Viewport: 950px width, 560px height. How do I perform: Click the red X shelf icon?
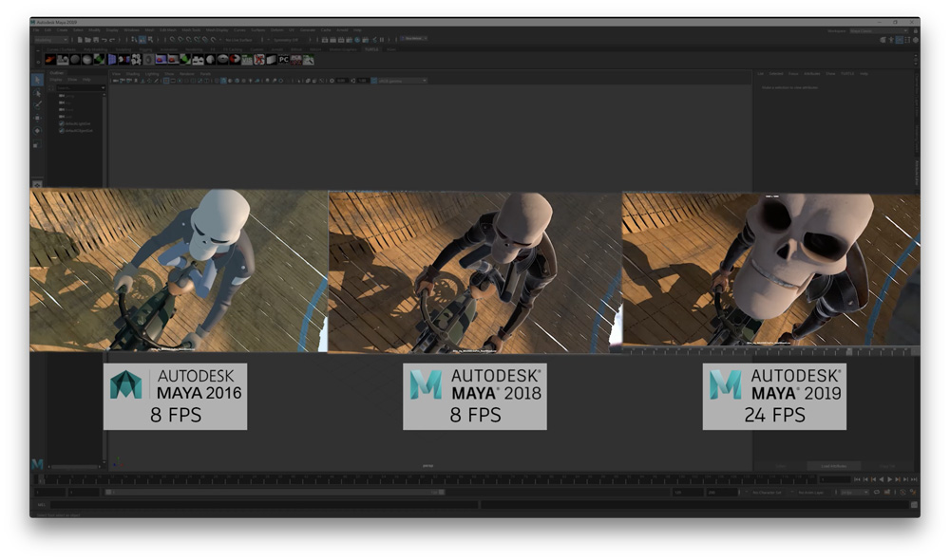[259, 60]
